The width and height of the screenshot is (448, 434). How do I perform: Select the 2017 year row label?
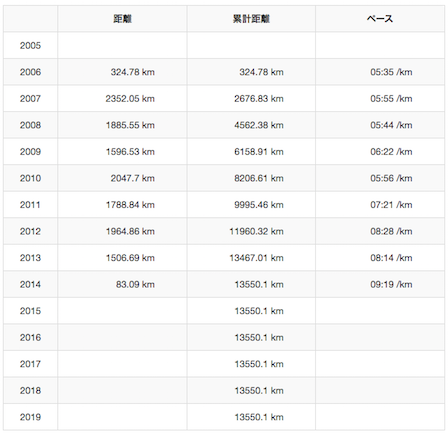[30, 364]
